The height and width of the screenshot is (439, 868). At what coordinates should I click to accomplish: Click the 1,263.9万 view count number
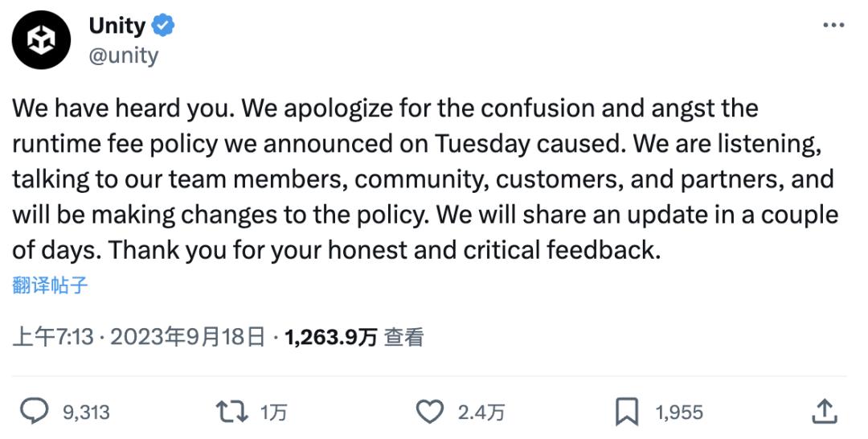click(331, 338)
